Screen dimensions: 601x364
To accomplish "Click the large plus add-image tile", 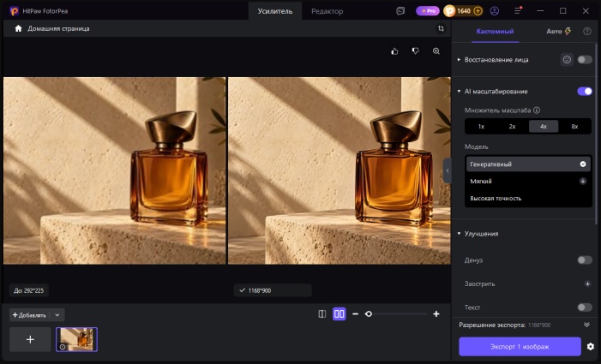I will [x=30, y=339].
